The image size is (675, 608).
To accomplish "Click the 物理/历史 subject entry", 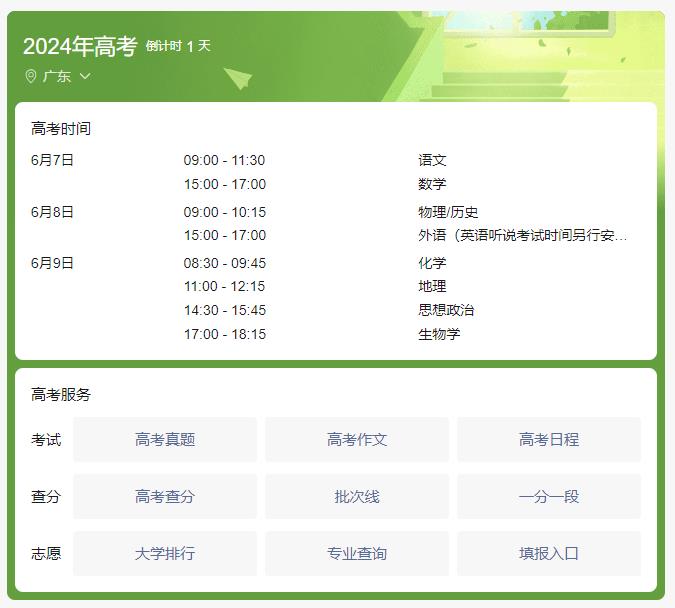I will click(448, 212).
